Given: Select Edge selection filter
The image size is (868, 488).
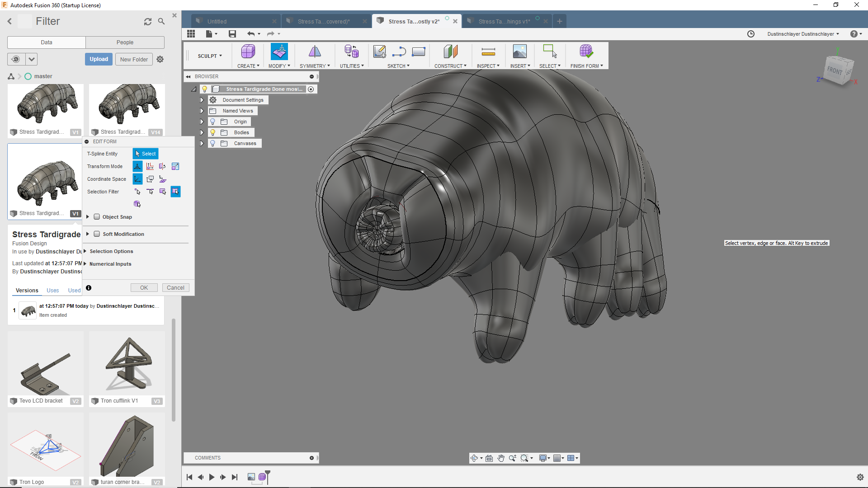Looking at the screenshot, I should pyautogui.click(x=150, y=192).
